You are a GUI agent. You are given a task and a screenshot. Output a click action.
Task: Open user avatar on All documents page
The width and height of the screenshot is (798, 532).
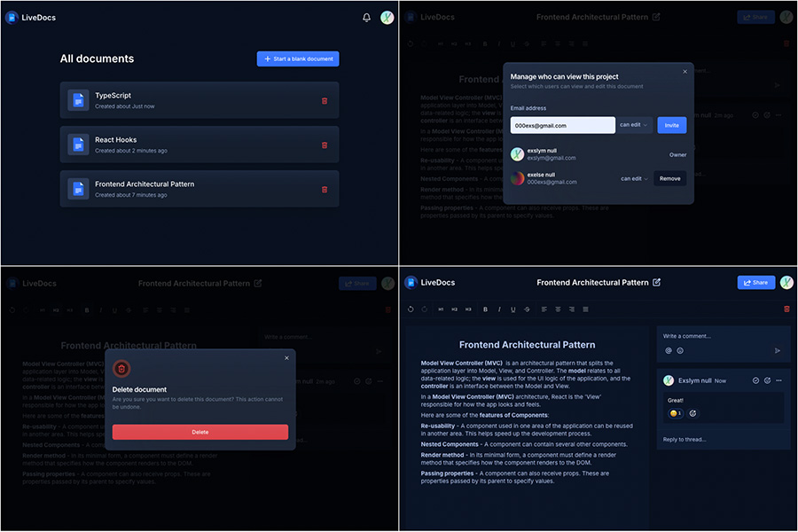387,18
